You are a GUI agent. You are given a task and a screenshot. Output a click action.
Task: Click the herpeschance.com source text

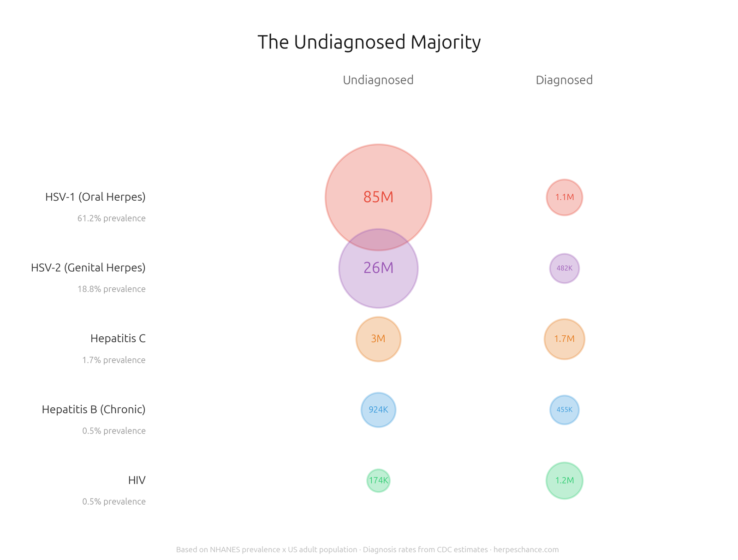click(526, 549)
